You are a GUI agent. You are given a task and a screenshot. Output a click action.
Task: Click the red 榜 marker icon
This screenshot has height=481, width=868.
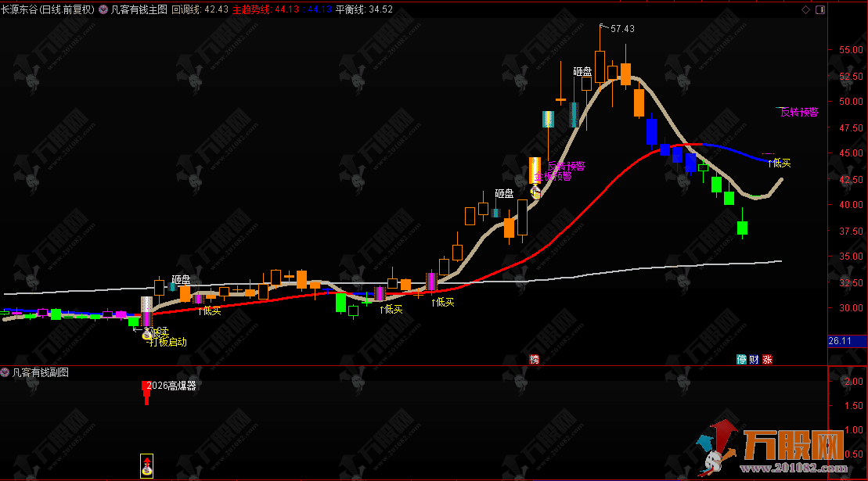click(535, 359)
